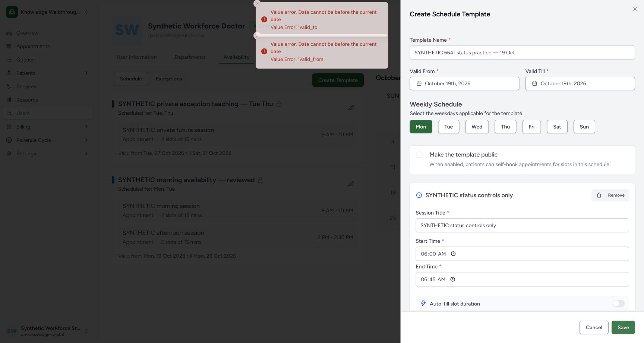This screenshot has width=644, height=343.
Task: Click the Template Name input field
Action: [522, 53]
